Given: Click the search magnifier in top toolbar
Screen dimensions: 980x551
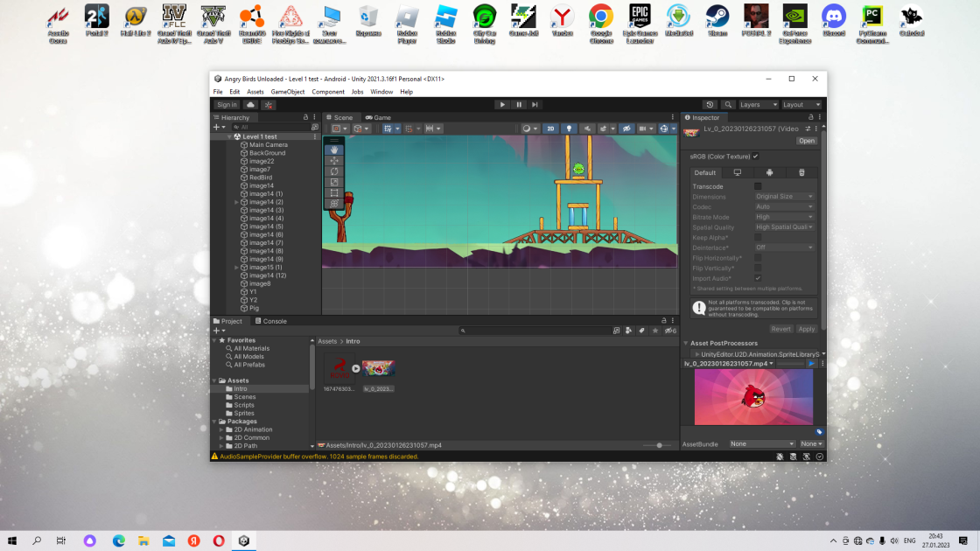Looking at the screenshot, I should point(728,105).
